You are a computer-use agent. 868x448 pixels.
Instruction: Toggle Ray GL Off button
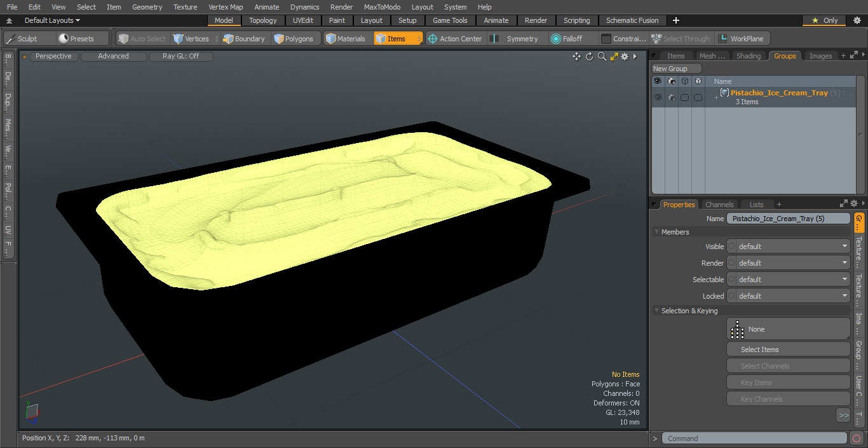(180, 57)
